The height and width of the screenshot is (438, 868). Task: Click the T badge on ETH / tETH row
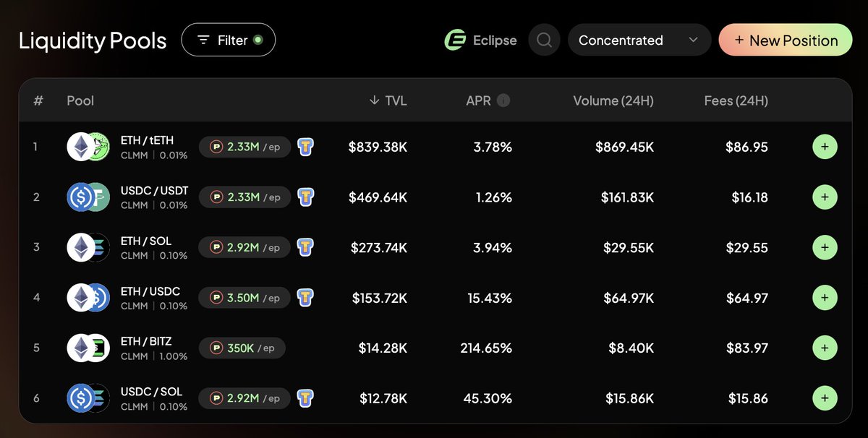pyautogui.click(x=306, y=147)
